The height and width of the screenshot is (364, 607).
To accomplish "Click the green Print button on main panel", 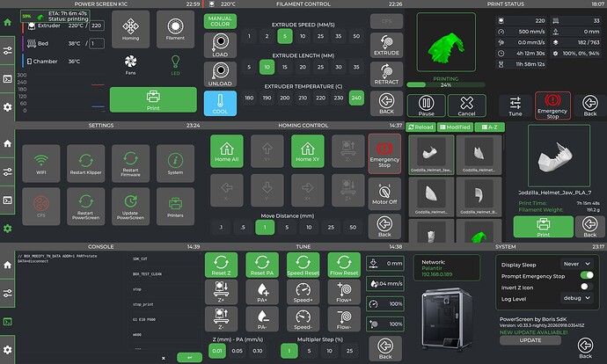I will point(153,100).
